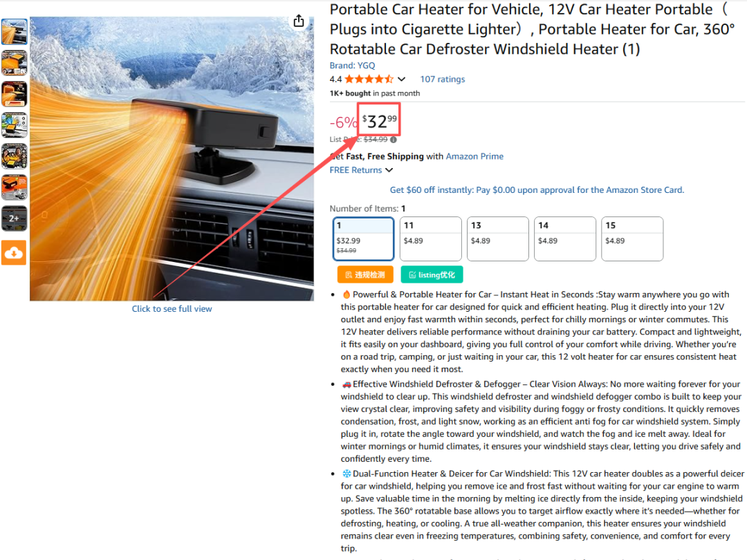Follow the Amazon Prime link

[x=474, y=156]
